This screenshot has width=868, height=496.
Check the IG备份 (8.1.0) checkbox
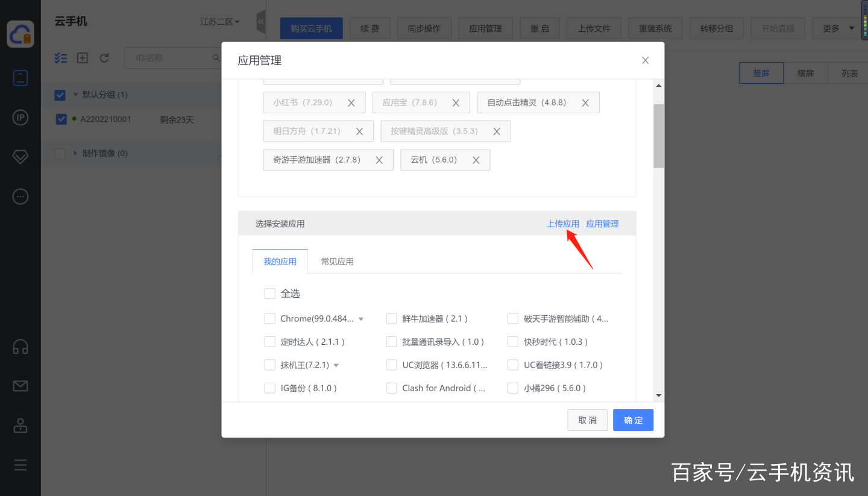pos(270,388)
